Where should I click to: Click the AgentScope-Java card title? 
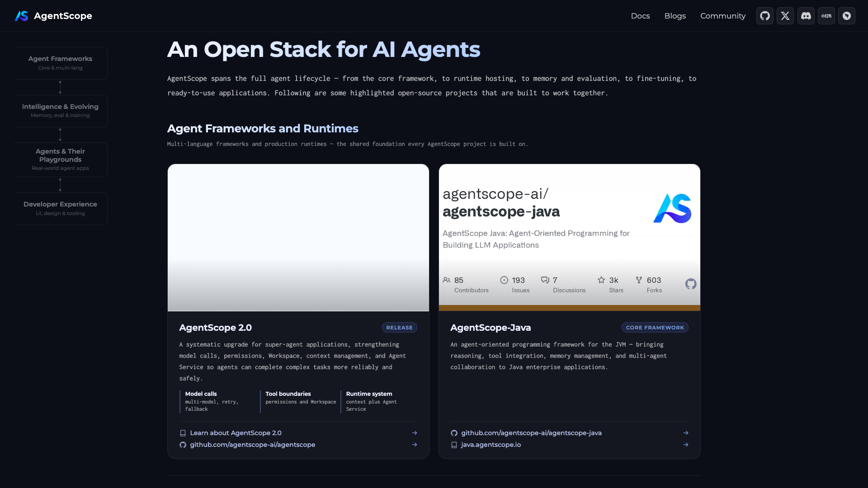(491, 328)
